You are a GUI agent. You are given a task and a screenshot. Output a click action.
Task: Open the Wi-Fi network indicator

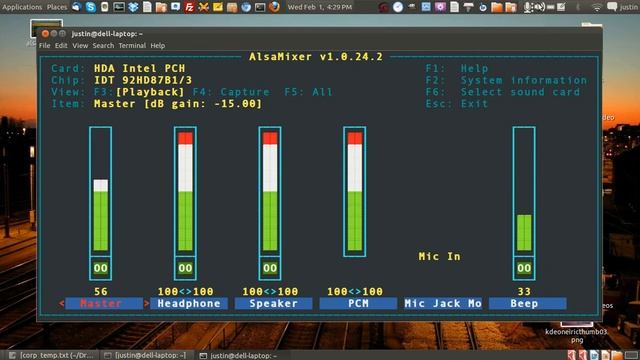(596, 7)
